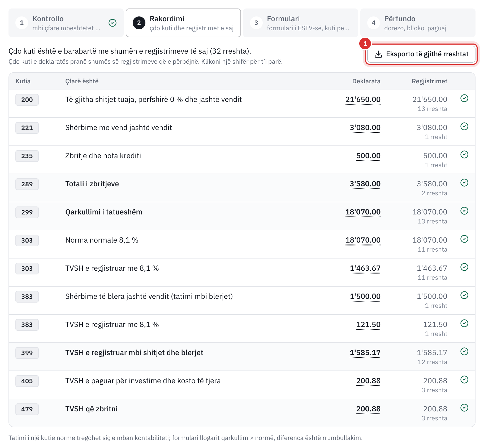Open the 500.00 declaration figure for box 235
Viewport: 484px width, 448px height.
click(368, 156)
